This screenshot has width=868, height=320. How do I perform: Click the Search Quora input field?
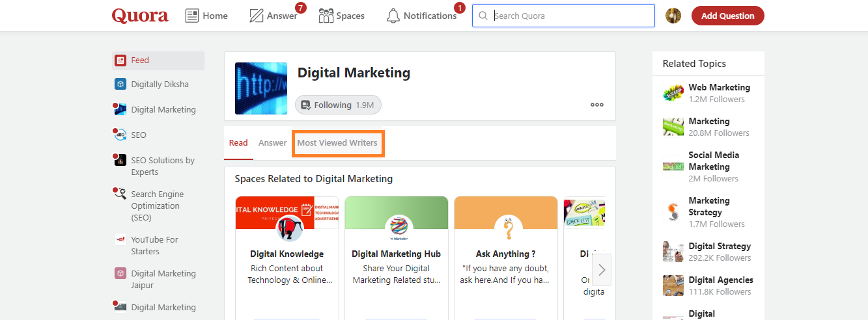point(563,16)
